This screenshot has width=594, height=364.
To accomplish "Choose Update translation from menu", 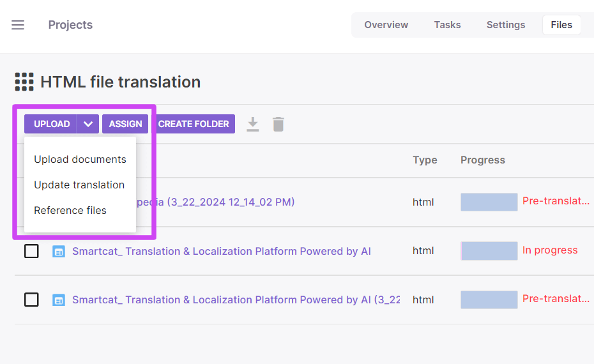I will pos(80,185).
